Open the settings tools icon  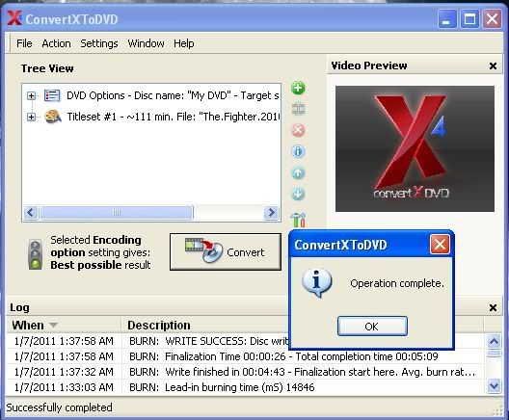tap(298, 220)
